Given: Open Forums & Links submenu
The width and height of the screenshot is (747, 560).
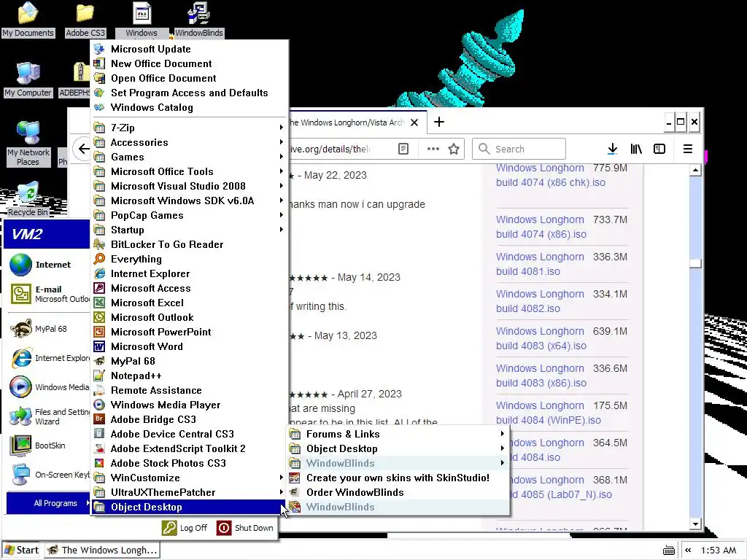Looking at the screenshot, I should coord(398,434).
